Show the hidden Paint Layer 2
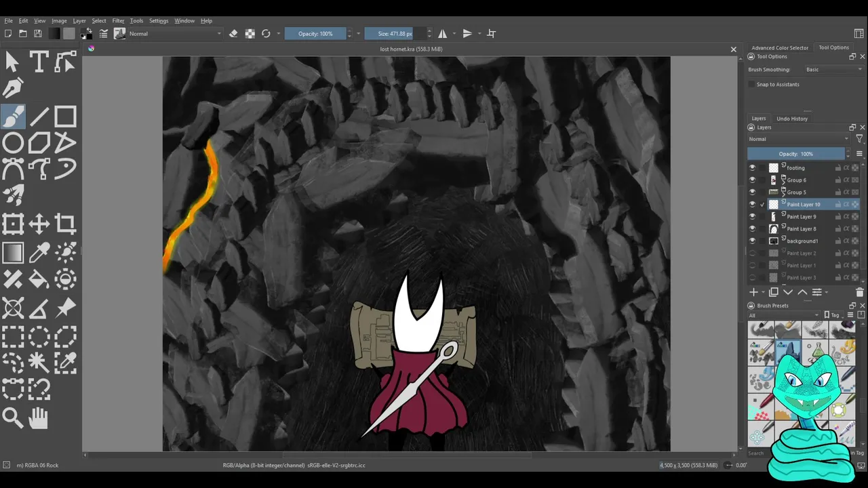The image size is (868, 488). tap(752, 253)
